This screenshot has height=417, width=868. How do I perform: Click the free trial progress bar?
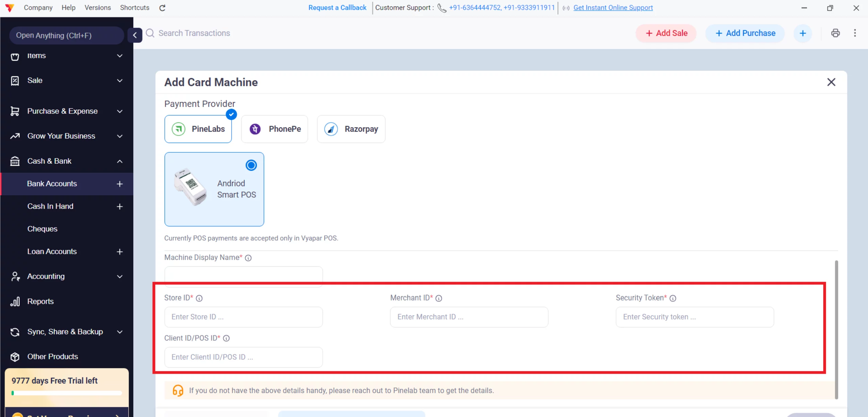(x=67, y=393)
